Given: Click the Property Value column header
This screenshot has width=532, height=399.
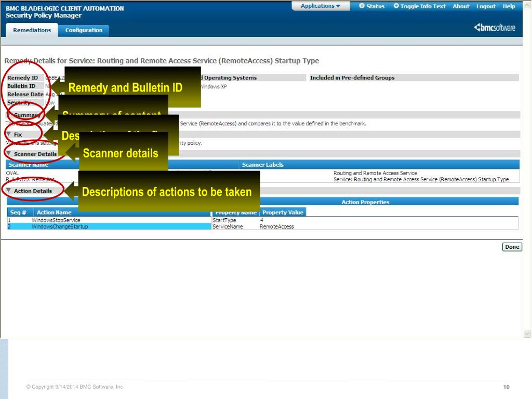Looking at the screenshot, I should tap(283, 212).
